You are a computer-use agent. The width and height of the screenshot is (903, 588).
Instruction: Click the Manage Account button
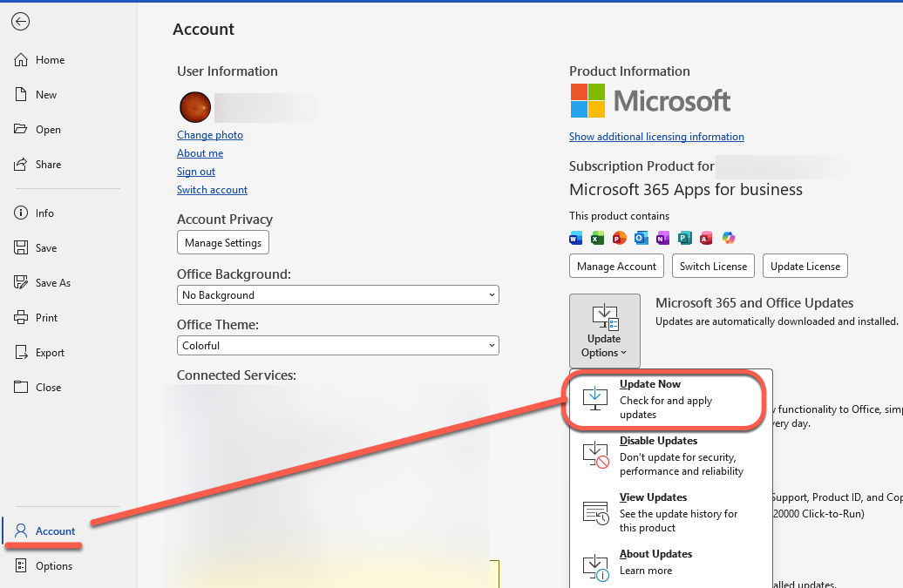click(x=617, y=267)
